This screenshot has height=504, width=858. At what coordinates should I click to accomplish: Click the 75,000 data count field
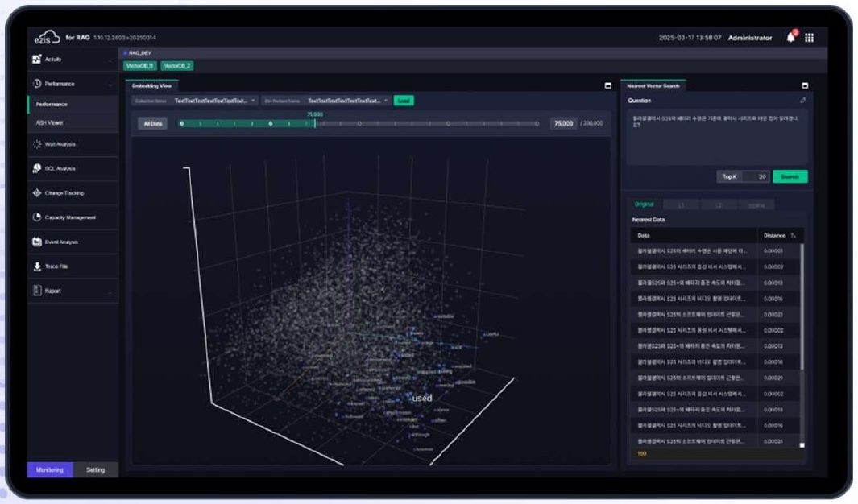tap(564, 123)
